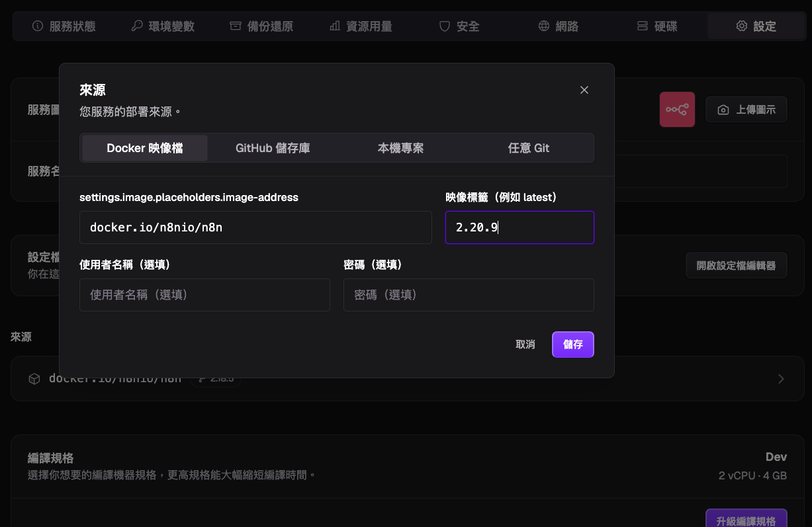812x527 pixels.
Task: Click the 上傳圖示 upload button
Action: 746,110
